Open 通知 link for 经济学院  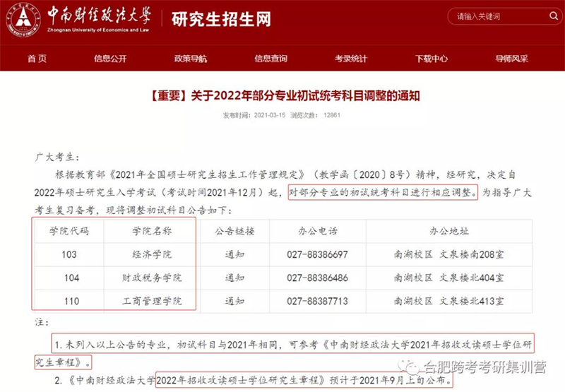[x=234, y=254]
